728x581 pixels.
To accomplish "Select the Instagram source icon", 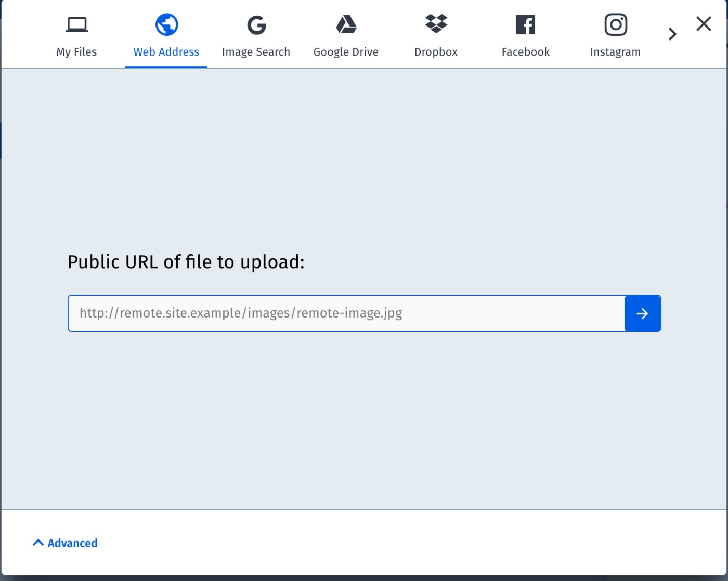I will pos(616,24).
